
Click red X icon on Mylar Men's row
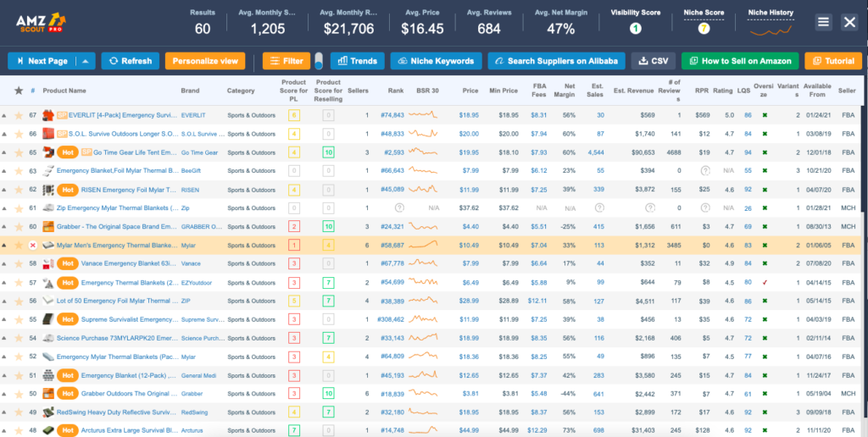tap(33, 245)
